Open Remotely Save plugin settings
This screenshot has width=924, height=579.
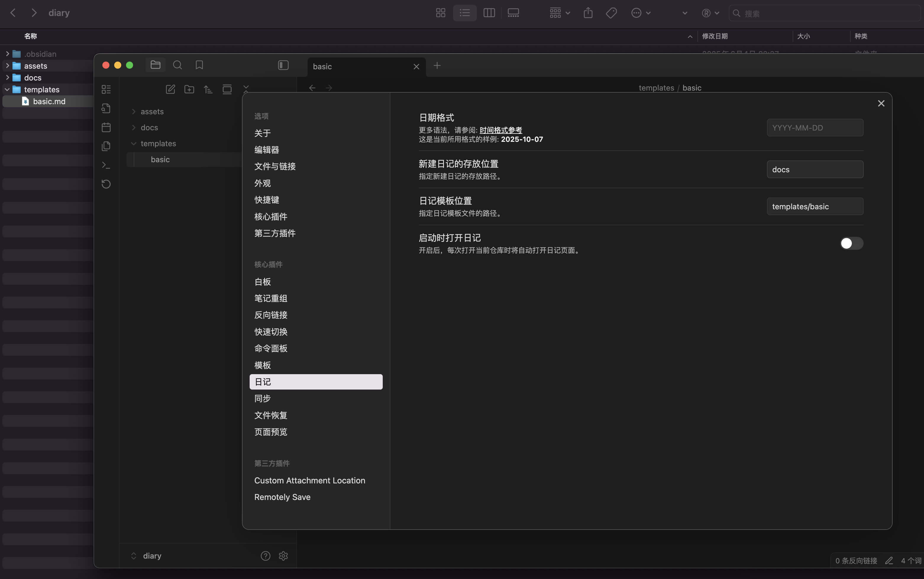click(282, 497)
